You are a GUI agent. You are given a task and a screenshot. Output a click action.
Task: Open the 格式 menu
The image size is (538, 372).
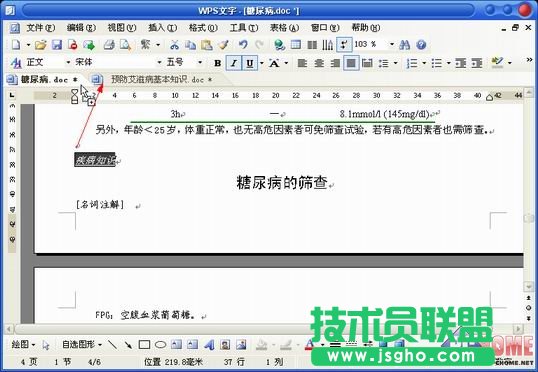[x=203, y=27]
